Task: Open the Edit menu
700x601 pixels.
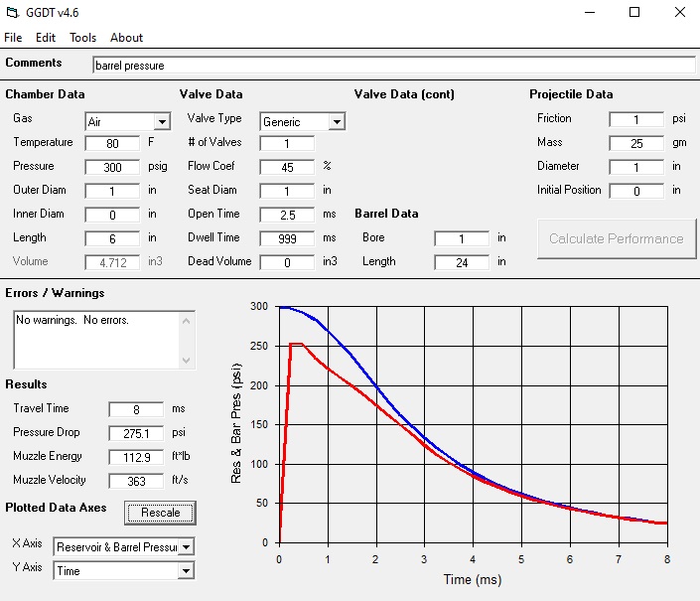Action: [46, 38]
